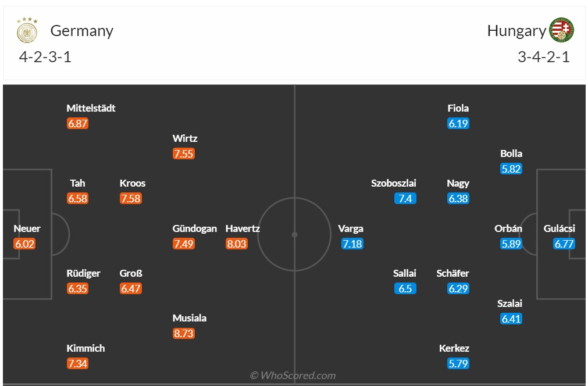Click the Gündogan player name
Viewport: 588px width, 386px height.
click(x=195, y=228)
